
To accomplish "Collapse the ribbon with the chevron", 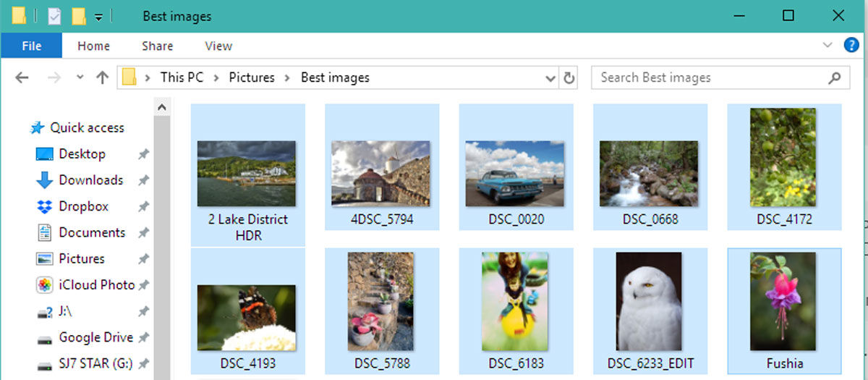I will [827, 46].
